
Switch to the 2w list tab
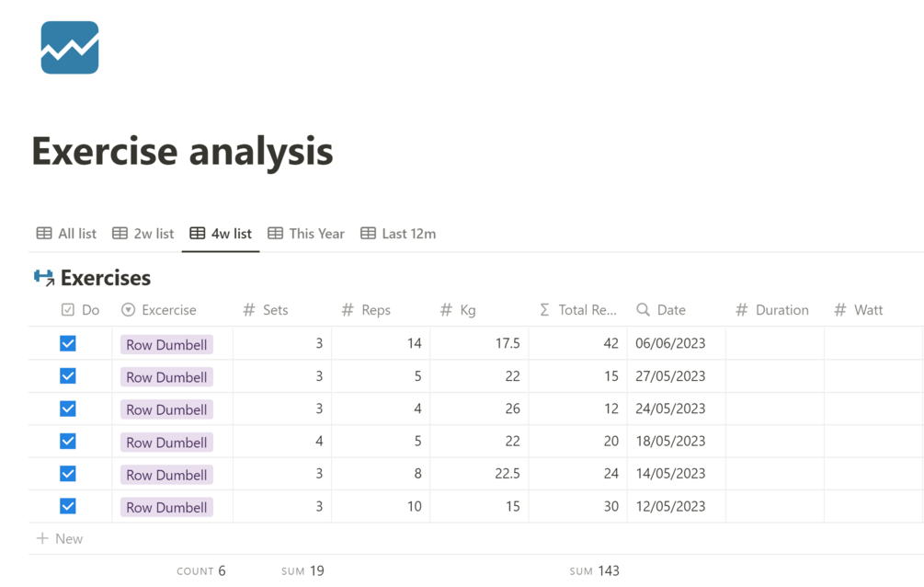click(x=143, y=234)
